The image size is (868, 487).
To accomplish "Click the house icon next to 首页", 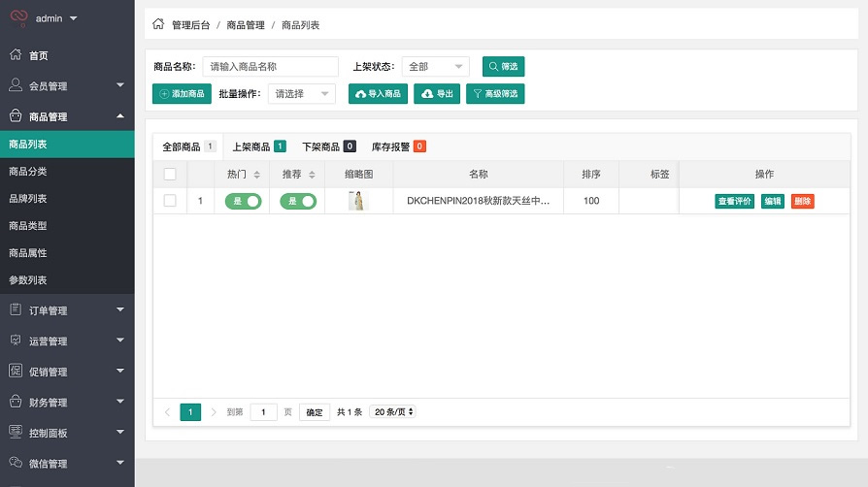I will [x=16, y=54].
